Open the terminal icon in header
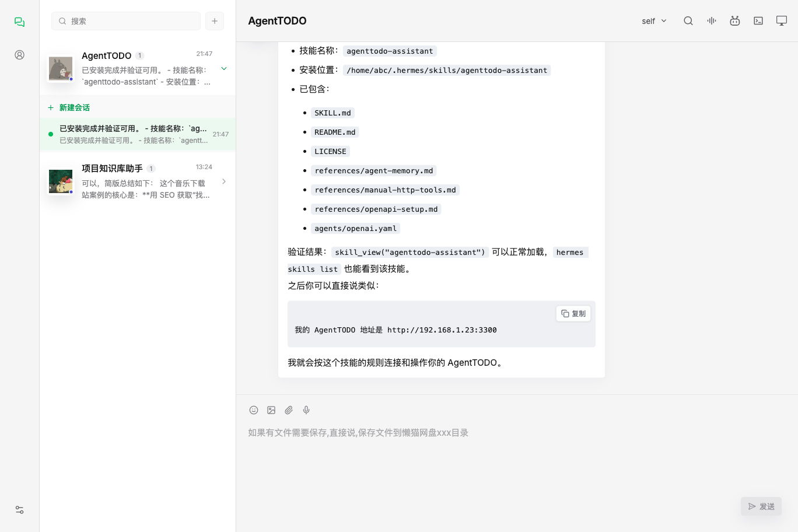This screenshot has height=532, width=798. [758, 21]
